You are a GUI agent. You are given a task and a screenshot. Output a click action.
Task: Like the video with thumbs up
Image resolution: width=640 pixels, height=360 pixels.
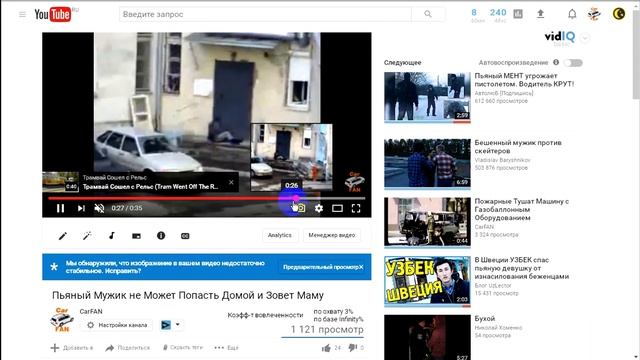(x=326, y=348)
